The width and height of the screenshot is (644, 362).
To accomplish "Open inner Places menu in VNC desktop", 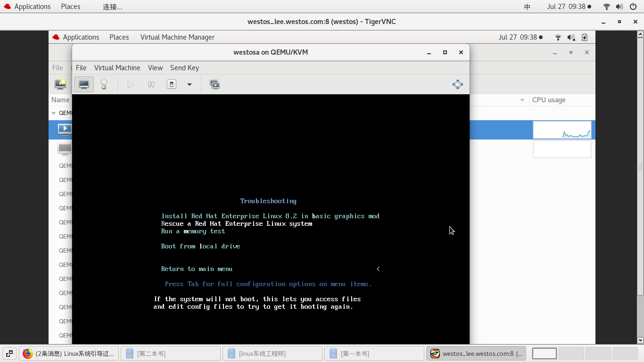I will click(x=119, y=37).
